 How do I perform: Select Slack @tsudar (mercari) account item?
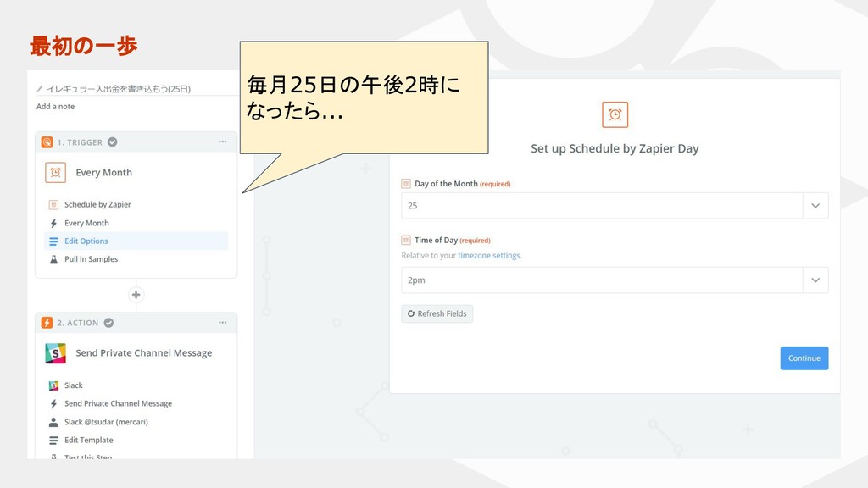pos(106,422)
